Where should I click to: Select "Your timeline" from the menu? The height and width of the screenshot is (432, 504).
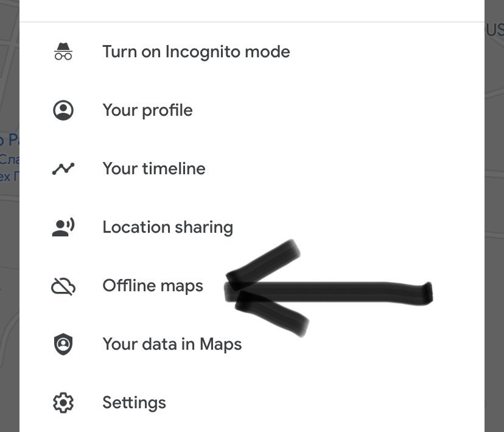tap(153, 169)
